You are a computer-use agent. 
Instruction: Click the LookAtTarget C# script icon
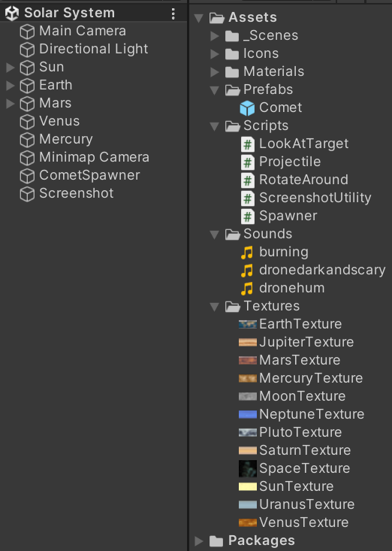[247, 144]
